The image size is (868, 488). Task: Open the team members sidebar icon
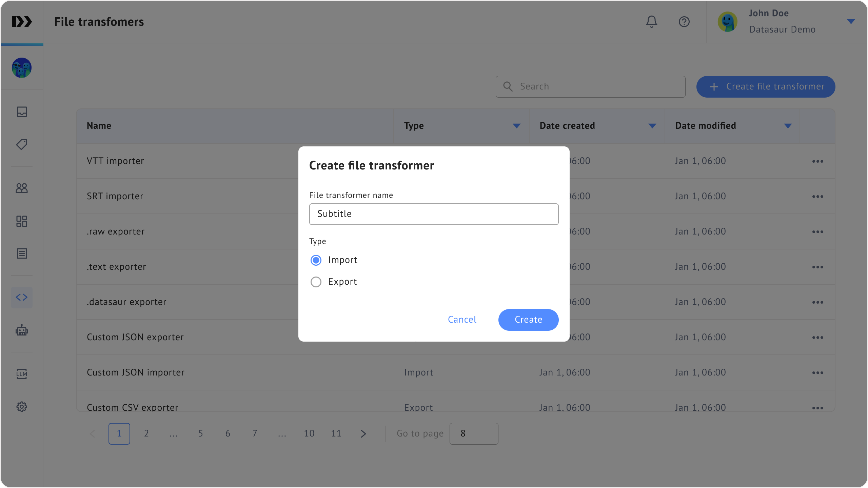pyautogui.click(x=22, y=188)
